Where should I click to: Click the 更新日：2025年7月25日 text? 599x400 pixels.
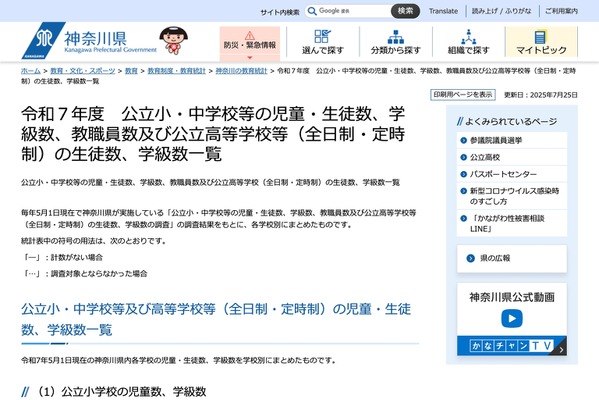[x=541, y=95]
